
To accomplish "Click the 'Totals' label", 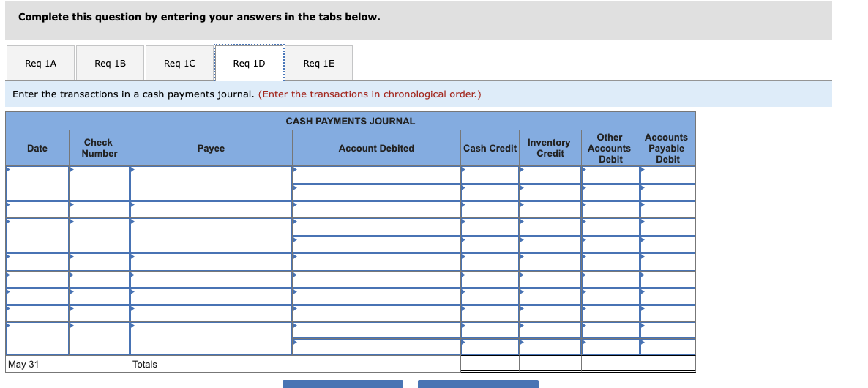I will point(145,364).
